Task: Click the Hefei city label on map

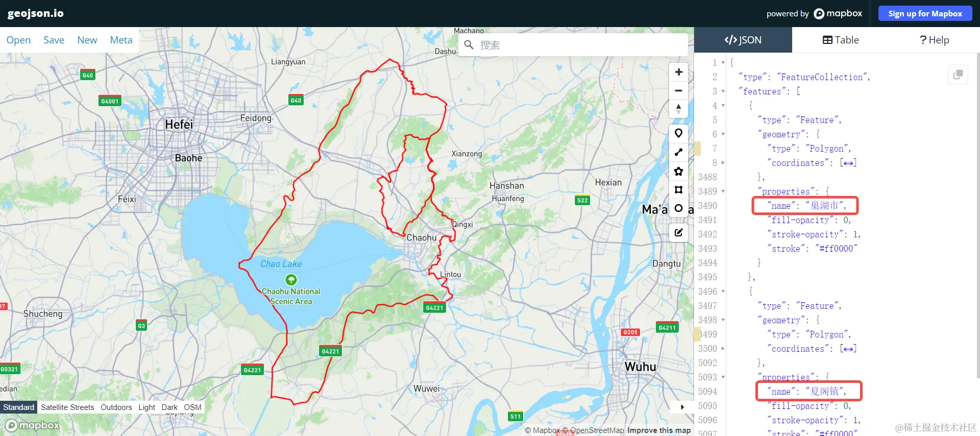Action: pos(179,125)
